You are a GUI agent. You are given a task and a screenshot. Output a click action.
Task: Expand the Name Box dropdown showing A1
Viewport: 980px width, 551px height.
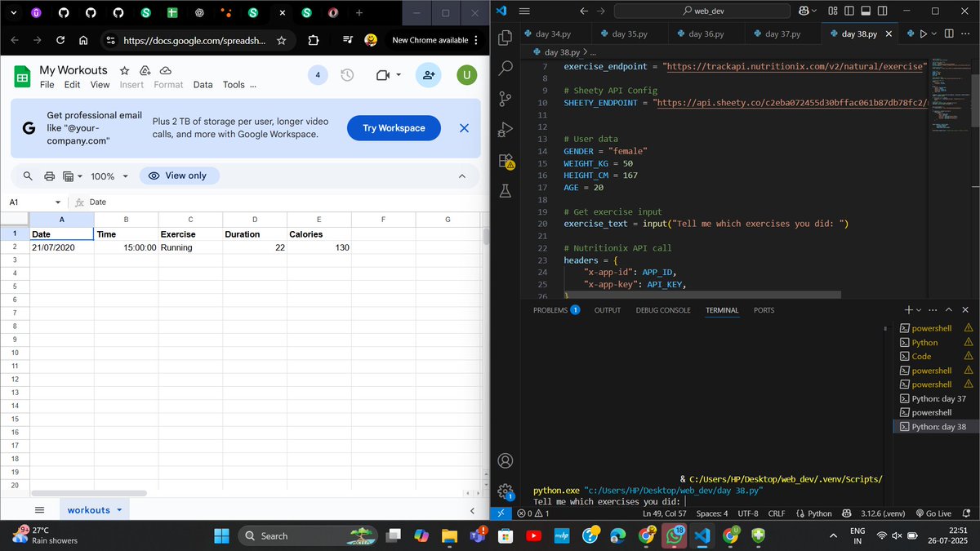click(56, 202)
